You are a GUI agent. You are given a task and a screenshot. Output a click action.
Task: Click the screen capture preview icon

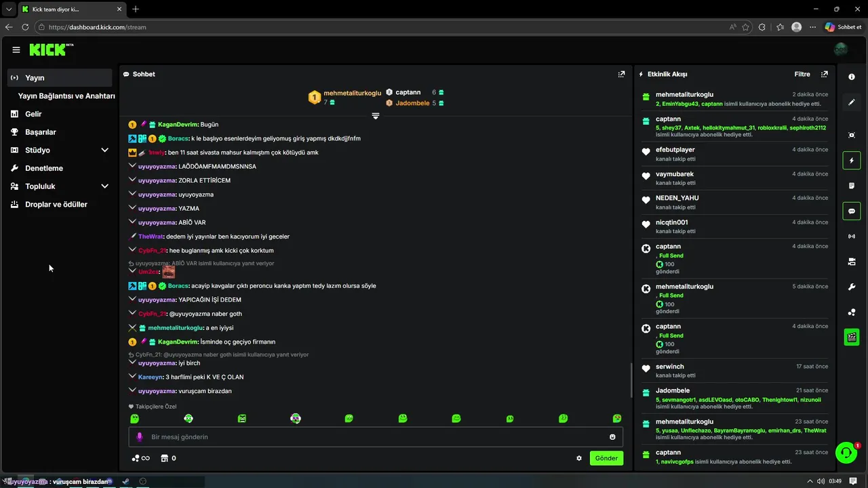coord(852,135)
